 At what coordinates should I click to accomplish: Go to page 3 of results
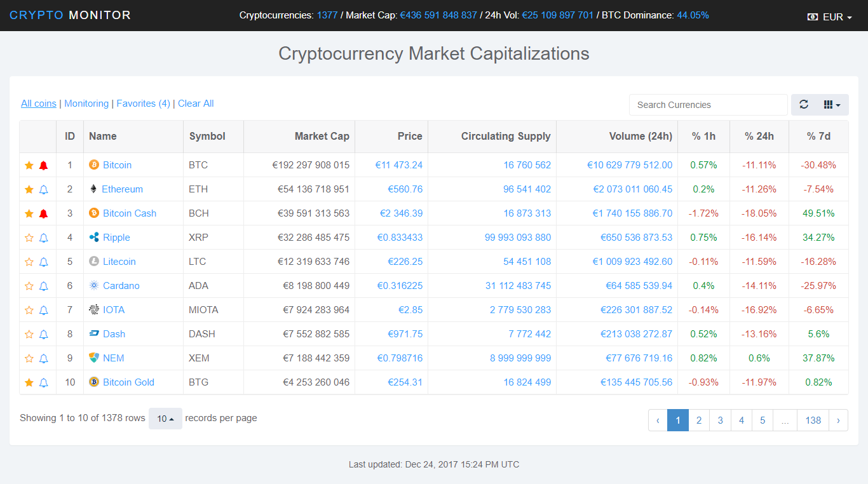pyautogui.click(x=720, y=420)
